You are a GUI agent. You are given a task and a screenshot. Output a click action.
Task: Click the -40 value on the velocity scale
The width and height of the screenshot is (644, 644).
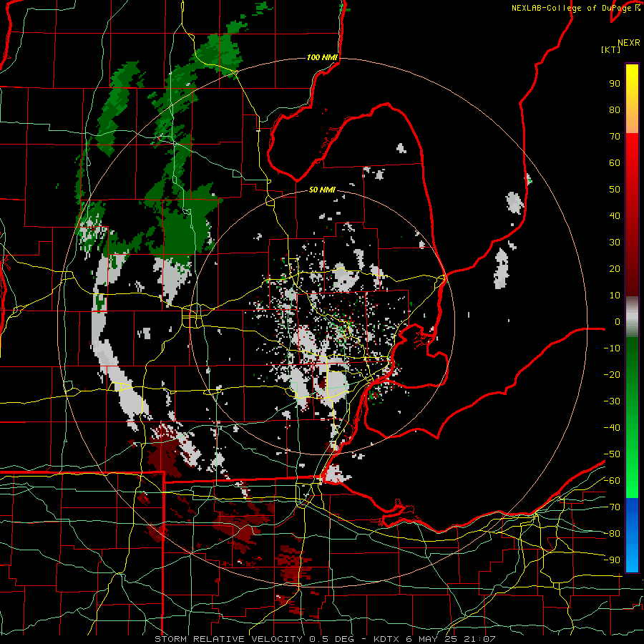point(612,428)
